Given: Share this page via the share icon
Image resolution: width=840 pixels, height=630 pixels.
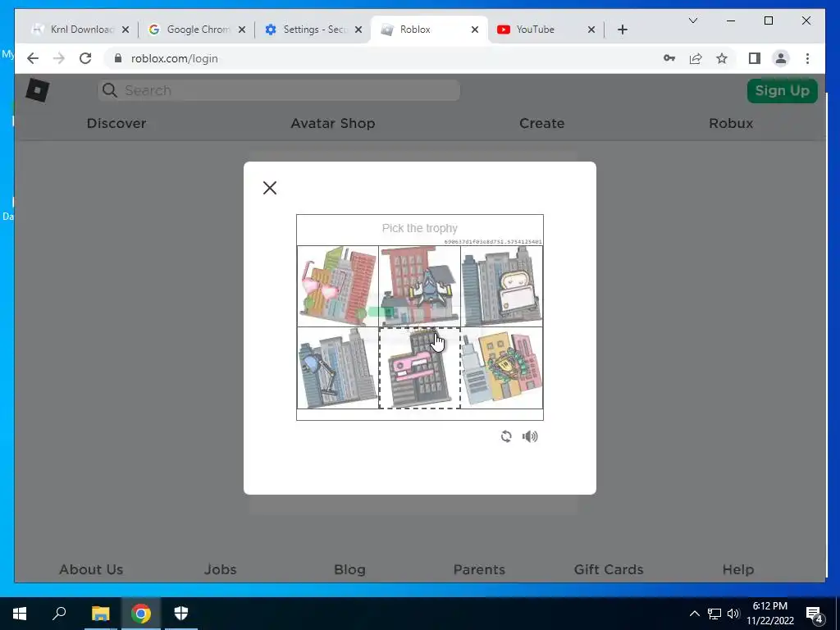Looking at the screenshot, I should 696,58.
